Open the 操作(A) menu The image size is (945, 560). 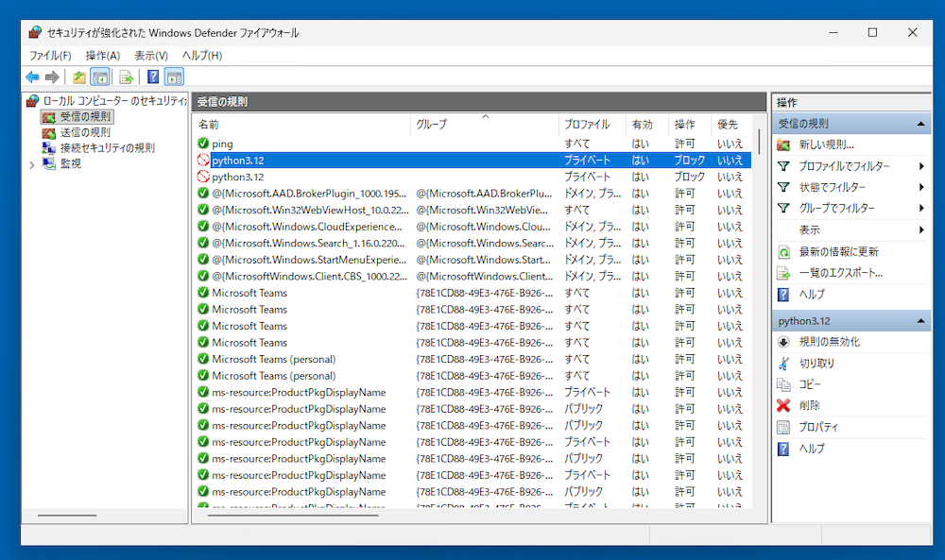(102, 56)
